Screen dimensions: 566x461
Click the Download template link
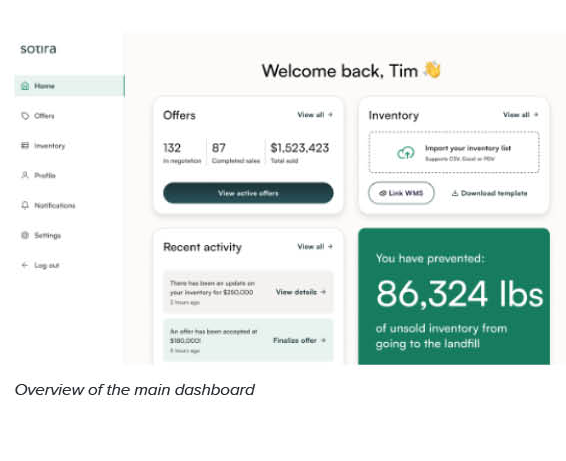click(x=490, y=193)
